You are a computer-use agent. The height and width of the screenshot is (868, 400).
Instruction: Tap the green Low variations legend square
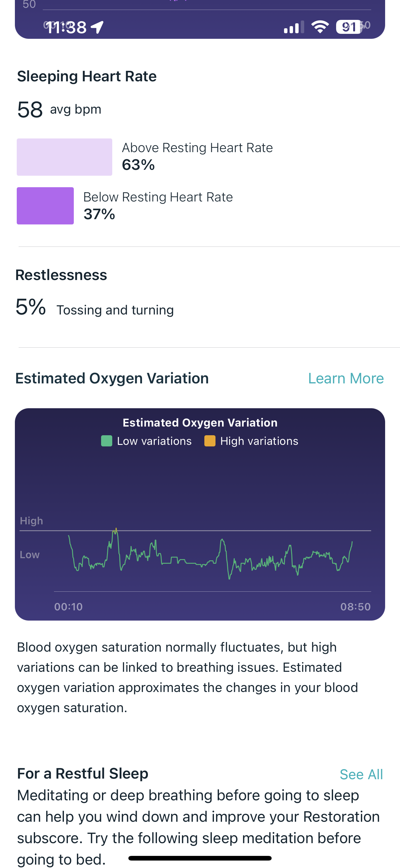106,441
